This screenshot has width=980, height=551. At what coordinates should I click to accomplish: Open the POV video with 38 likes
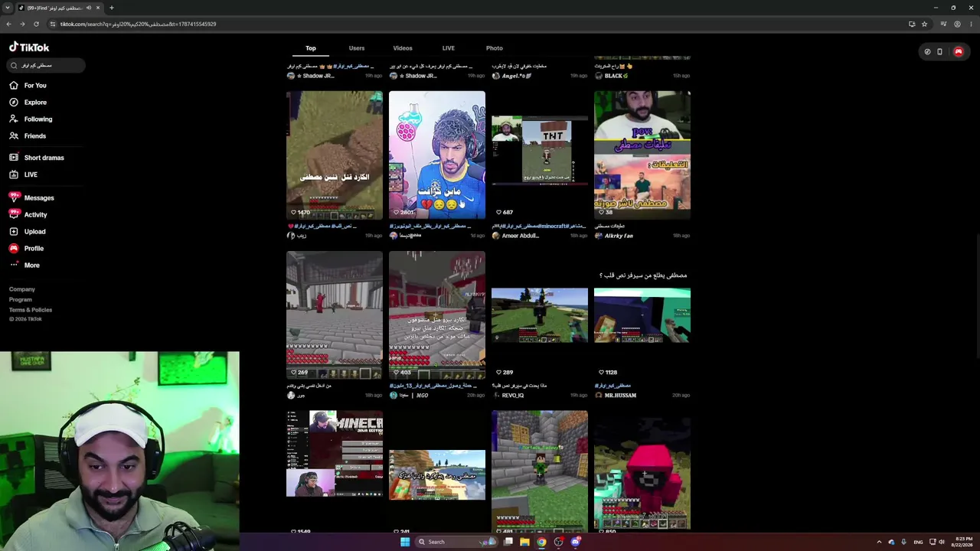pyautogui.click(x=642, y=155)
